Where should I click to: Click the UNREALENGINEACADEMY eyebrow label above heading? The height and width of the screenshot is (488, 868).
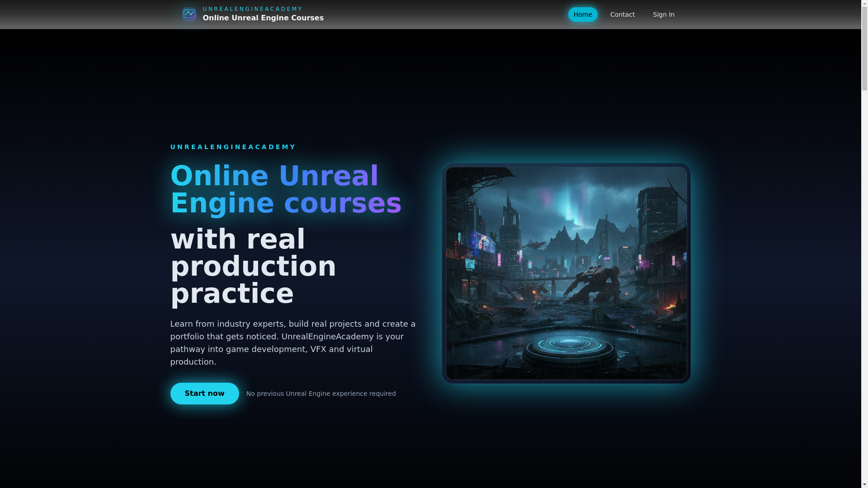coord(233,147)
